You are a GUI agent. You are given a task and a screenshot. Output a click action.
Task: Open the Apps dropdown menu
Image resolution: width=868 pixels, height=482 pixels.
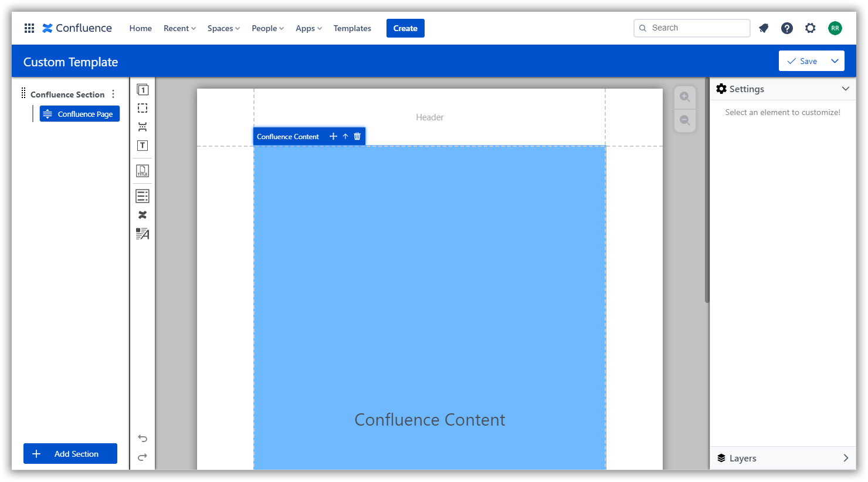[308, 28]
